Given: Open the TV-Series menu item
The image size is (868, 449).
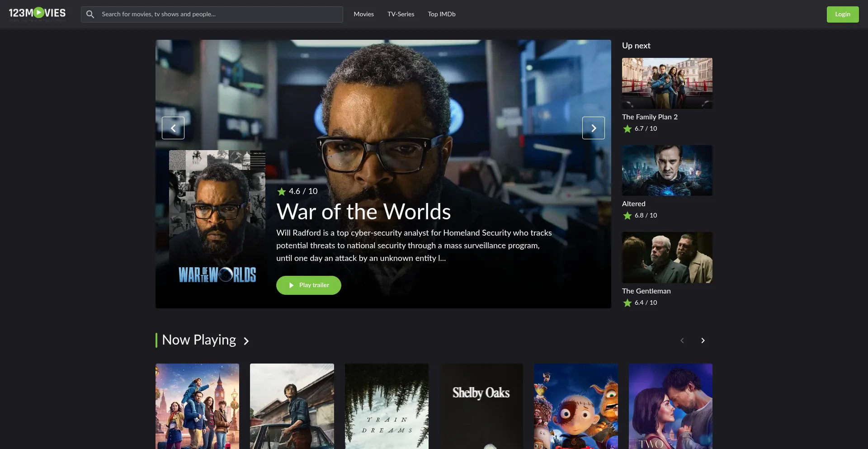Looking at the screenshot, I should tap(401, 14).
